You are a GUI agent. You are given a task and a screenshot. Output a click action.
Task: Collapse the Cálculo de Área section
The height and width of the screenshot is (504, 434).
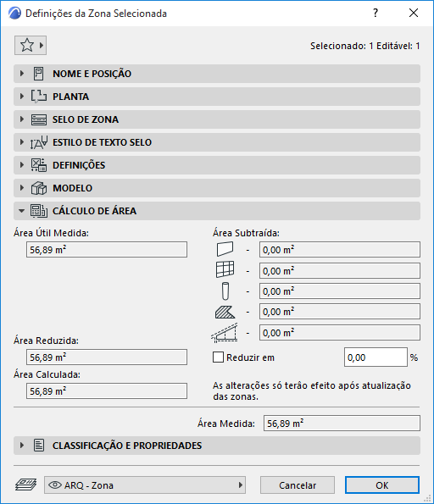(21, 211)
